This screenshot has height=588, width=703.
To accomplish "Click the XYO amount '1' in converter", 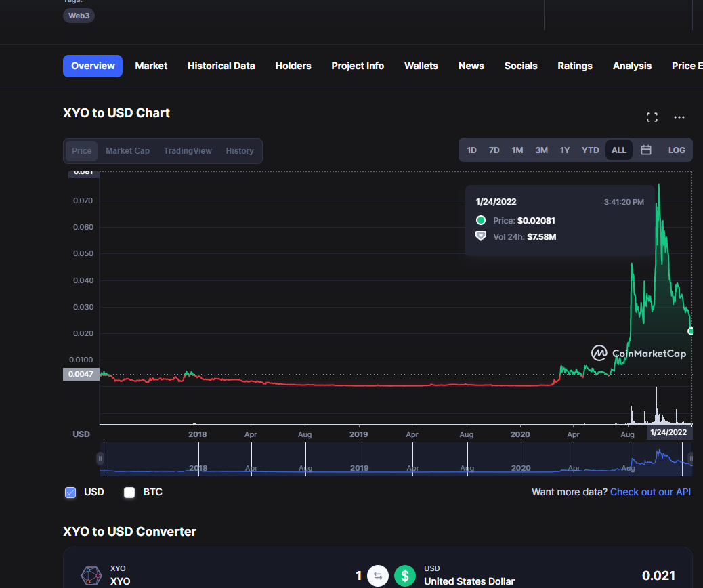I will point(358,575).
